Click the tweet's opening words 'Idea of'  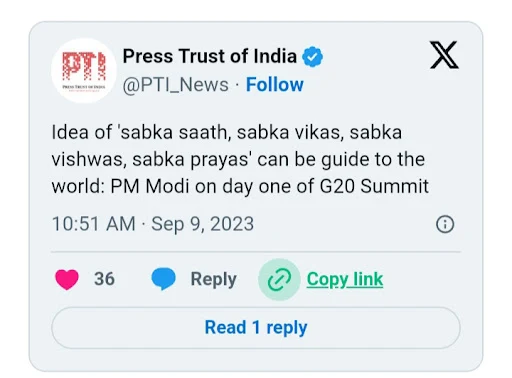[x=82, y=132]
